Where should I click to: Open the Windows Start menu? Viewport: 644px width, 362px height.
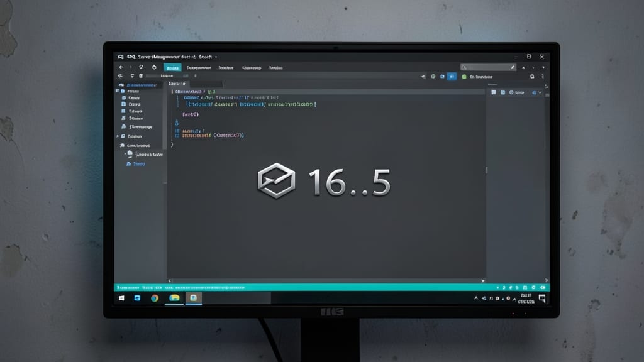[121, 299]
